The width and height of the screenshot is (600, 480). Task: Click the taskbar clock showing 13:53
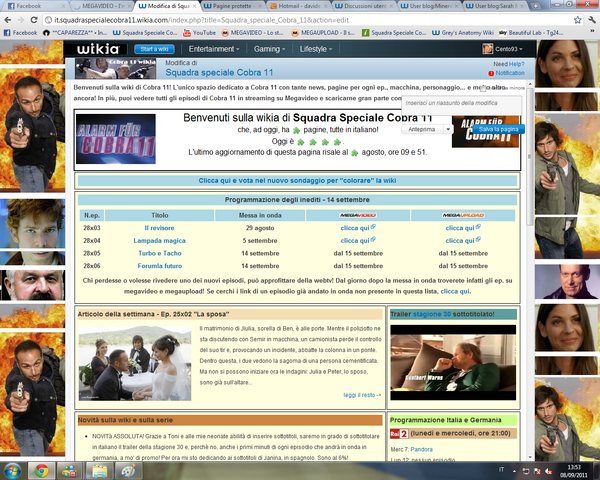coord(574,471)
